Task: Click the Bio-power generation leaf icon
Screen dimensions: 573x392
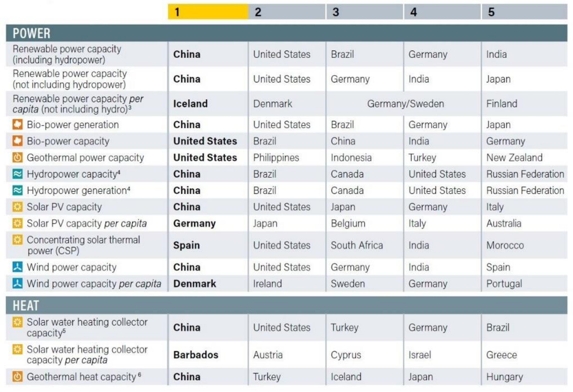Action: point(18,124)
